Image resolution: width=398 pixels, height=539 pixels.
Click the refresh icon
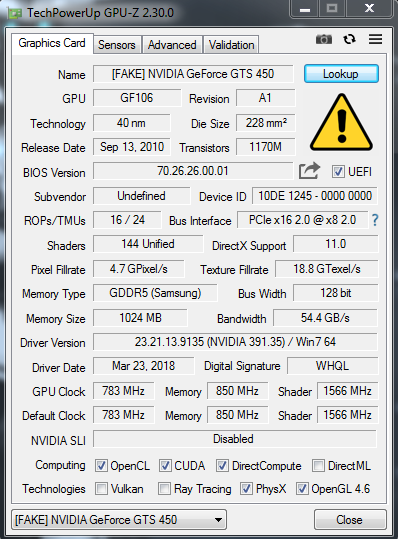[x=349, y=39]
